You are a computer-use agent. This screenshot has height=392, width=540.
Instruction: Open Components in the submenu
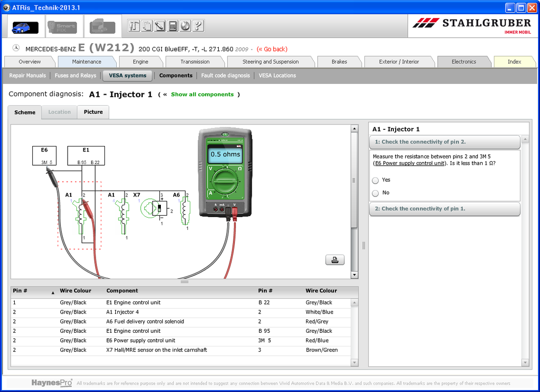(x=176, y=75)
